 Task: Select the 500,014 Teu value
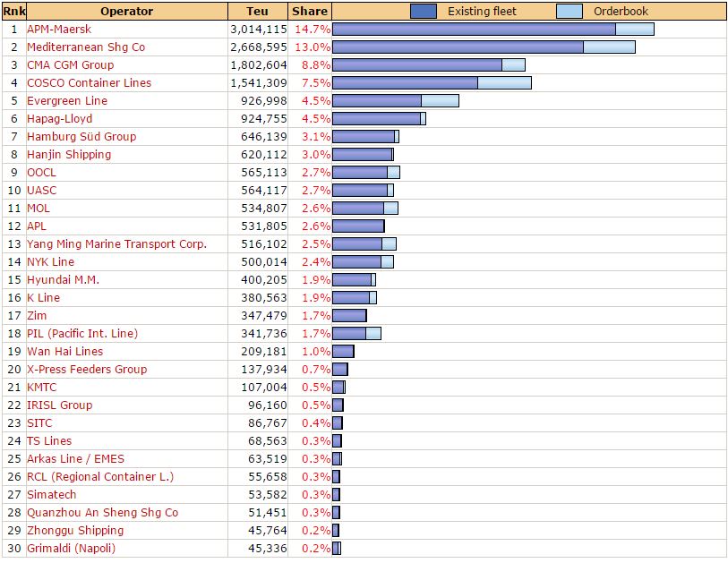pyautogui.click(x=264, y=261)
